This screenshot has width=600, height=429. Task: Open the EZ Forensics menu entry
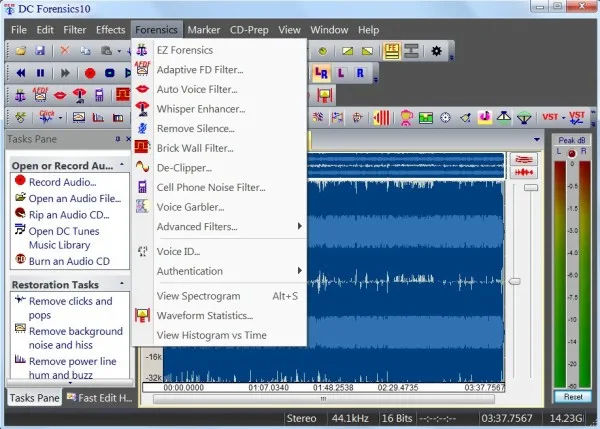[219, 50]
